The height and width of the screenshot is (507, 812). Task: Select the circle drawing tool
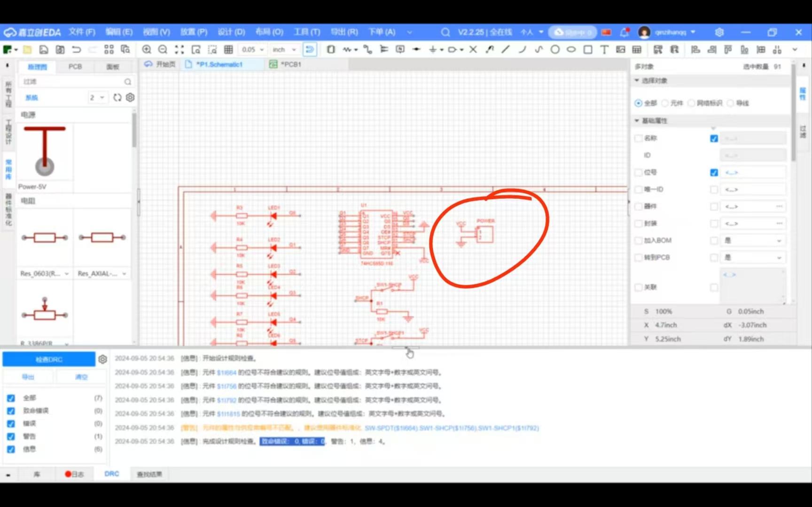(x=555, y=49)
